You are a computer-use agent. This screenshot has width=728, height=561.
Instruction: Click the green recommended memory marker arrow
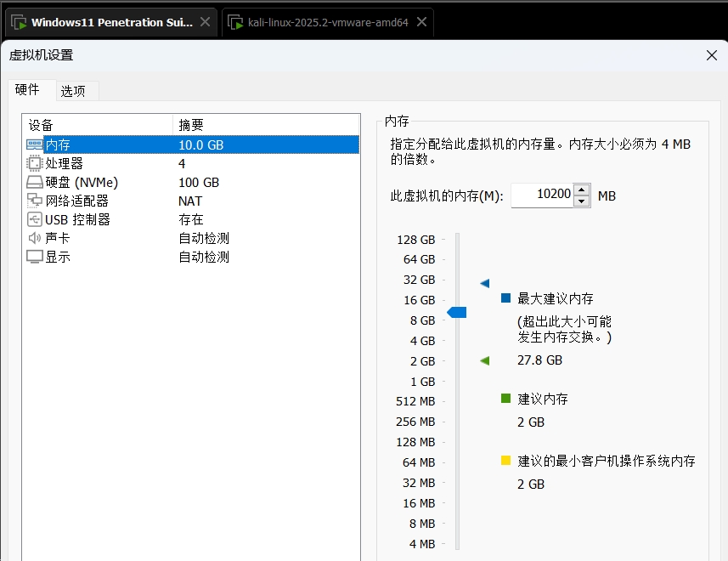pyautogui.click(x=485, y=360)
